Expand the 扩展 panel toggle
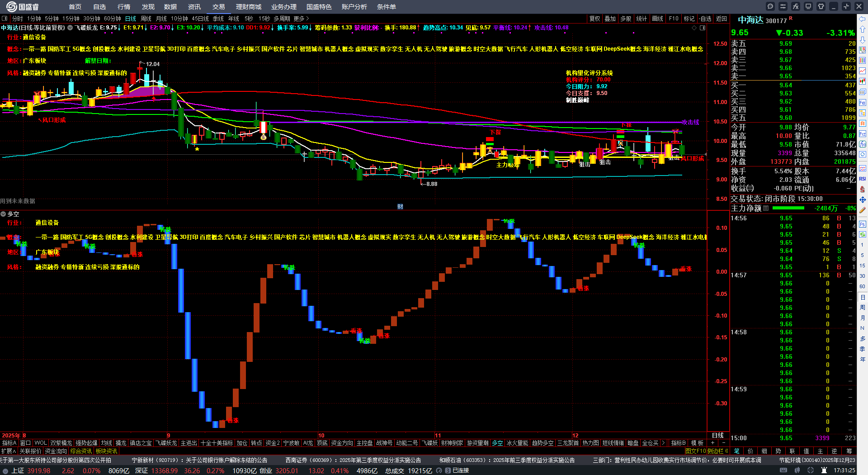 (x=9, y=451)
